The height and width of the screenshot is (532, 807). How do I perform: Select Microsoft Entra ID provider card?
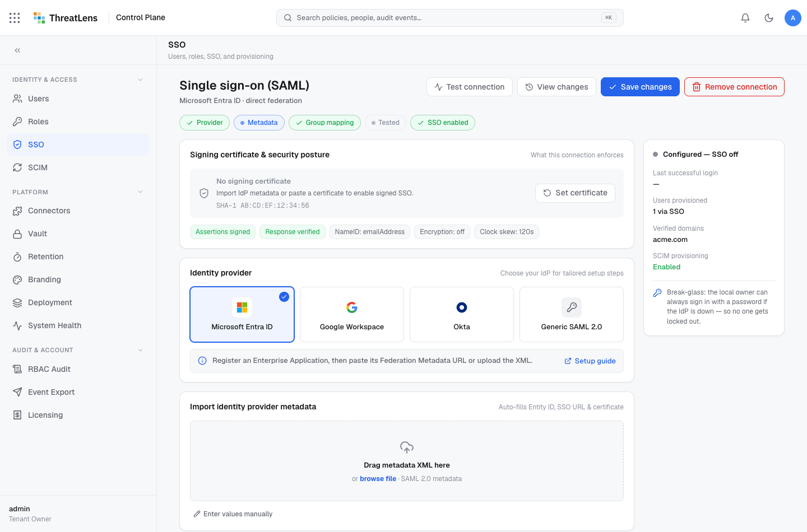point(242,314)
